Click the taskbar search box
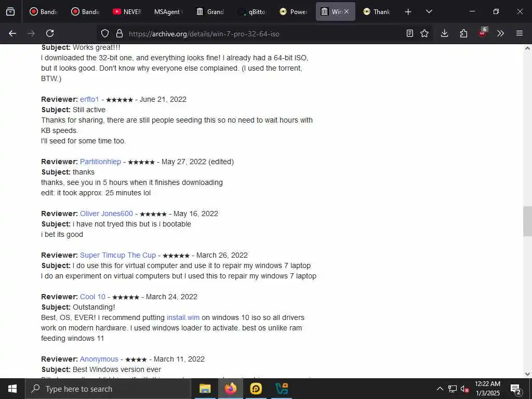 pyautogui.click(x=108, y=389)
